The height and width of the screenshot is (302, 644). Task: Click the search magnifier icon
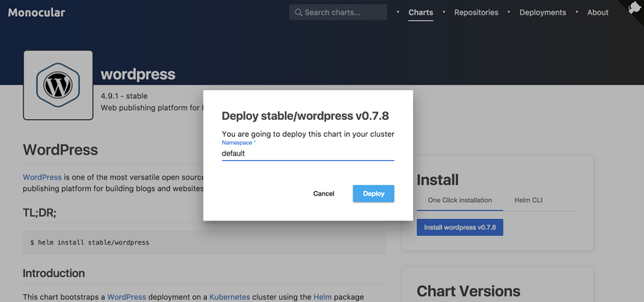[299, 12]
